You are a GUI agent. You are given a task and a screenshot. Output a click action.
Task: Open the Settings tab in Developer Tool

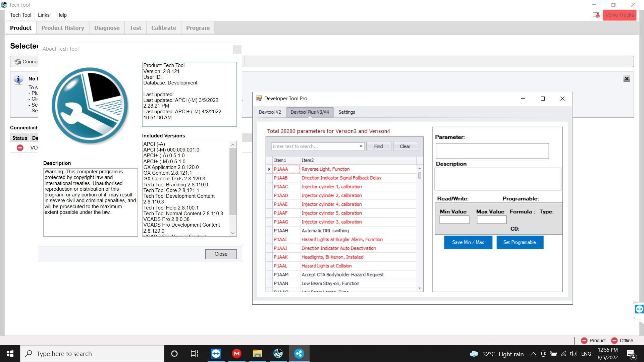(346, 112)
